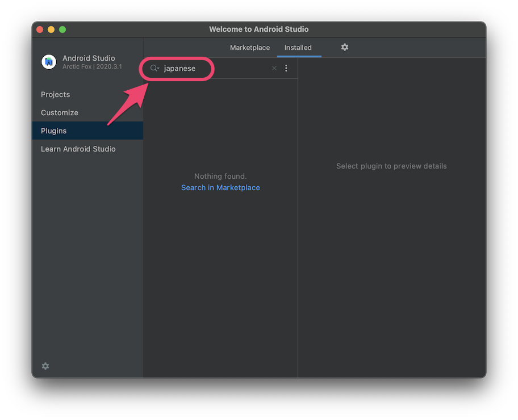Maximize the window with green button
The image size is (518, 420).
tap(62, 30)
